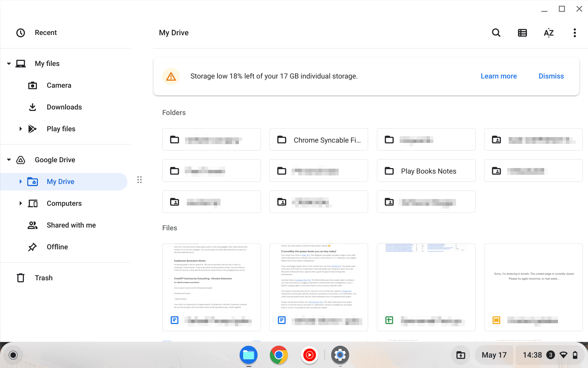The width and height of the screenshot is (588, 368).
Task: Click the six-dot grid icon next to My Drive
Action: (x=139, y=180)
